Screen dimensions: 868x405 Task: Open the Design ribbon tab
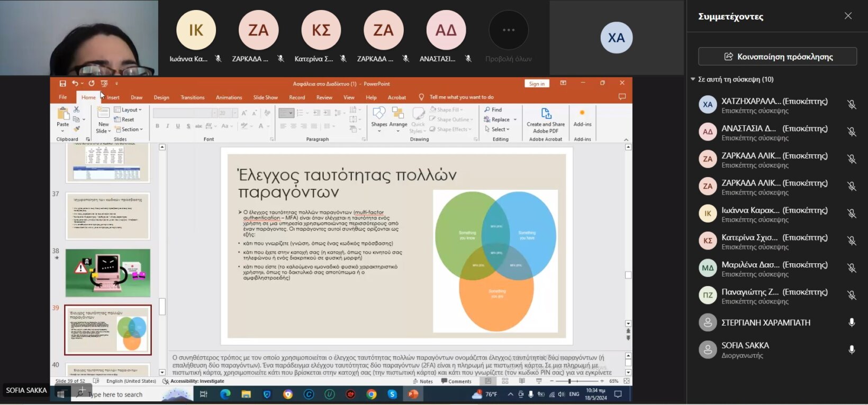coord(161,97)
